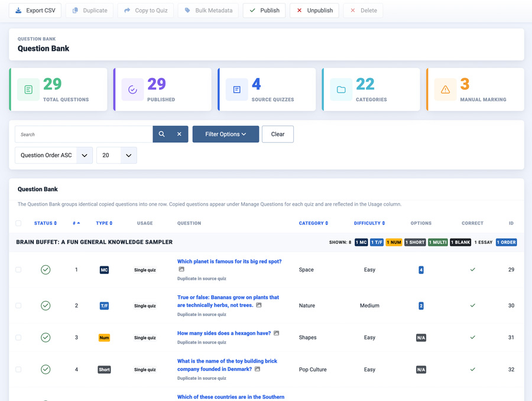The image size is (532, 401).
Task: Click options count 4 badge in row 1
Action: tap(421, 270)
